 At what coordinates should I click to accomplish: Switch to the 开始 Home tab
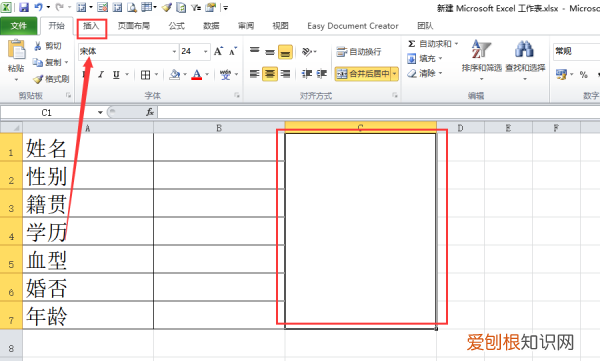click(x=56, y=26)
